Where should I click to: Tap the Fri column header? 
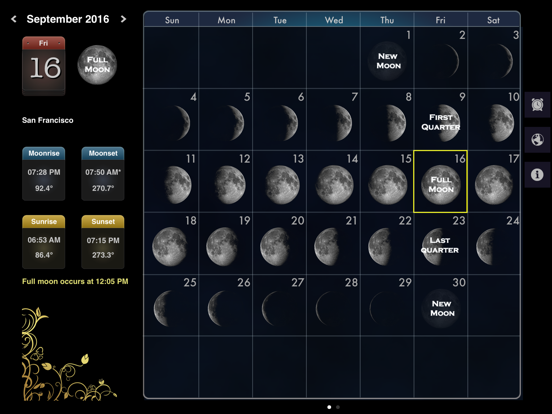click(x=441, y=20)
